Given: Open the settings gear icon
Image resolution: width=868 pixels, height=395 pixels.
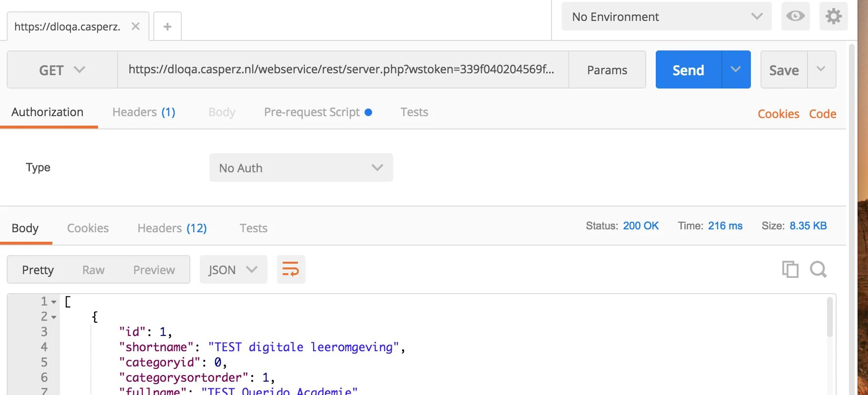Looking at the screenshot, I should pyautogui.click(x=833, y=17).
